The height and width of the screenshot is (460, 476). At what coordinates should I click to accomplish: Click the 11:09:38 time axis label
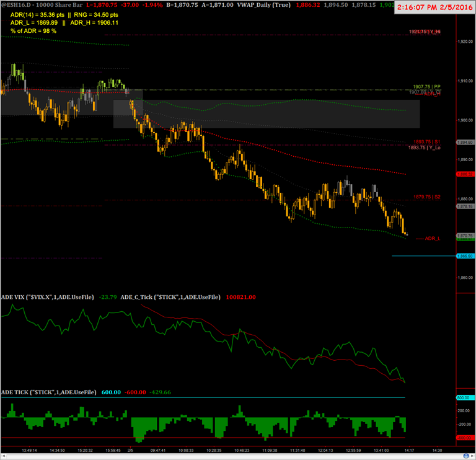[270, 451]
